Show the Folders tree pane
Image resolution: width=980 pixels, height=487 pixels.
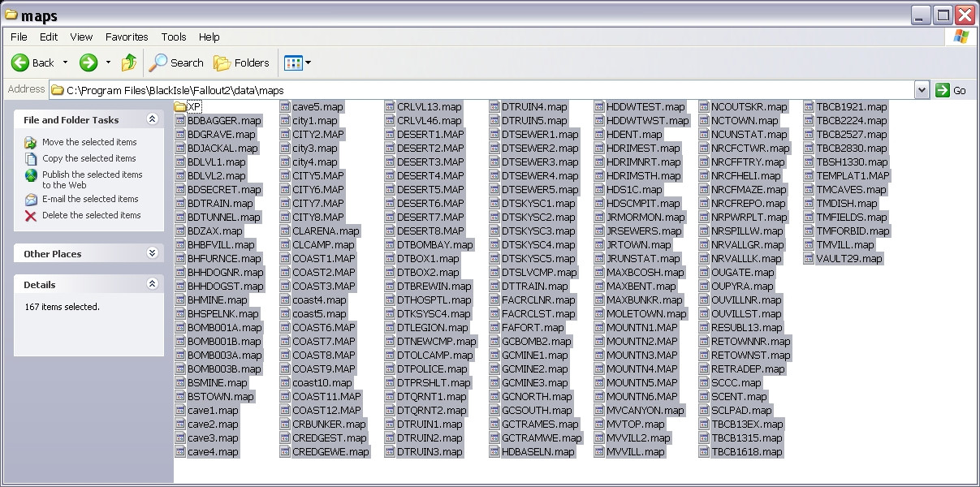241,62
